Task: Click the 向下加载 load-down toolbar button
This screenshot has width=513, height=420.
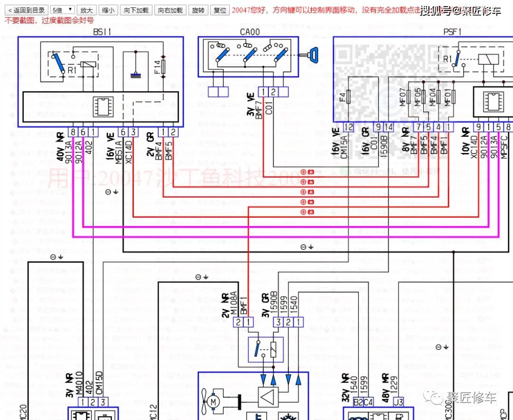Action: 137,10
